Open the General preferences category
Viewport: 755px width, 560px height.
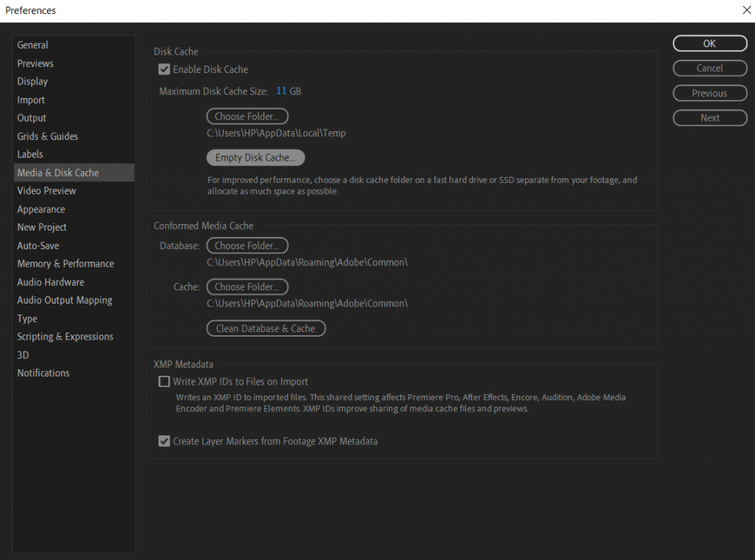33,45
